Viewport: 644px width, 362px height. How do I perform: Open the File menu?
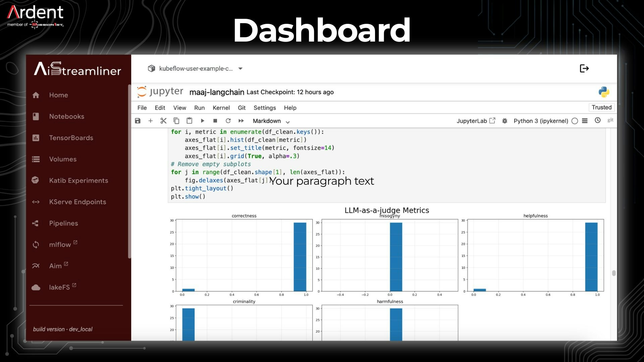pyautogui.click(x=142, y=108)
